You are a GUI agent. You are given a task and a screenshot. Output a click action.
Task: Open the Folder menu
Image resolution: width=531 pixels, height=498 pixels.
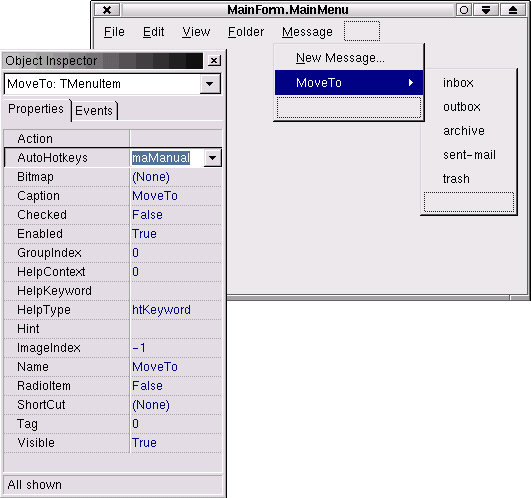[246, 32]
